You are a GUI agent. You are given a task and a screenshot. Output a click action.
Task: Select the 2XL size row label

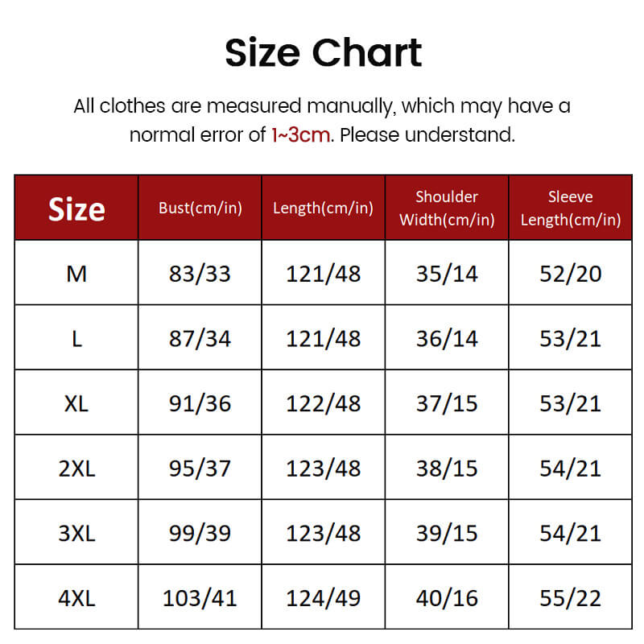[x=76, y=468]
